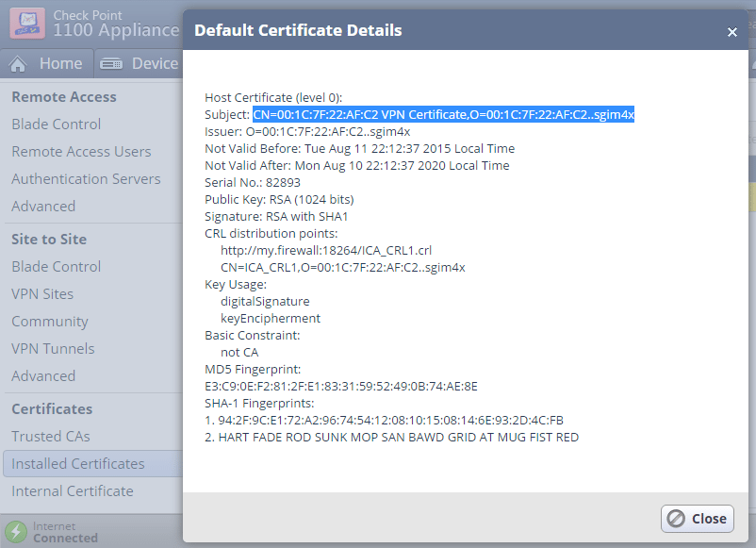
Task: Click the highlighted Subject CN text
Action: pos(443,115)
